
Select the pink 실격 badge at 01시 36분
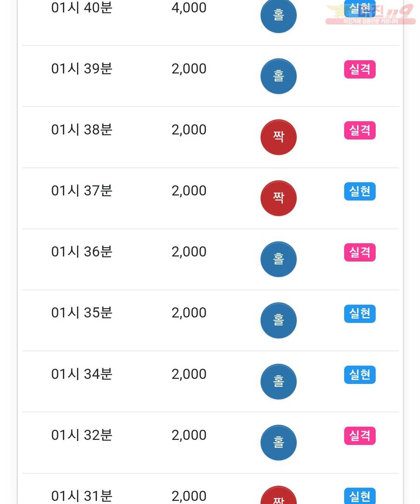(x=360, y=252)
